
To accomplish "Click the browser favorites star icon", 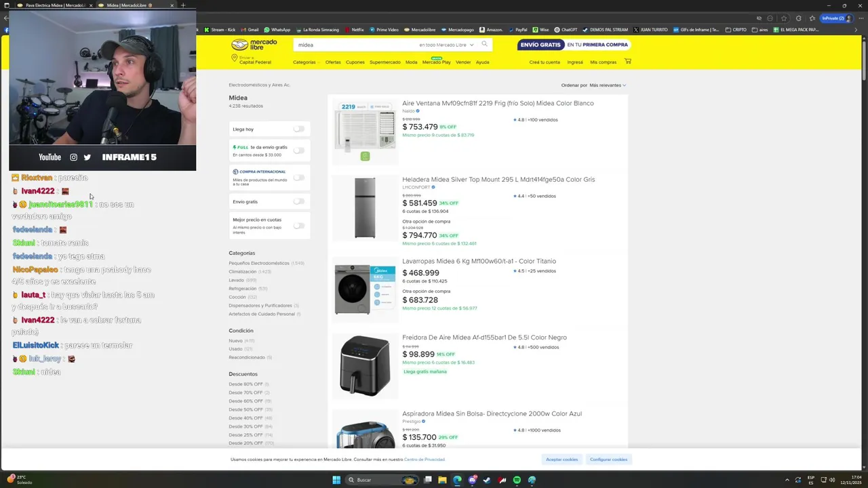I will pos(784,18).
